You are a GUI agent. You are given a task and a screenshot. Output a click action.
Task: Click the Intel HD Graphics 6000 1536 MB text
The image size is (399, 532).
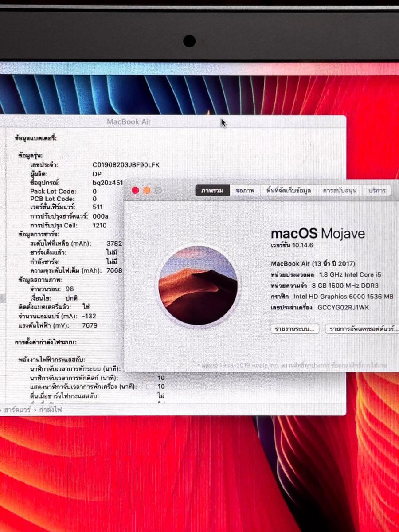pyautogui.click(x=344, y=296)
